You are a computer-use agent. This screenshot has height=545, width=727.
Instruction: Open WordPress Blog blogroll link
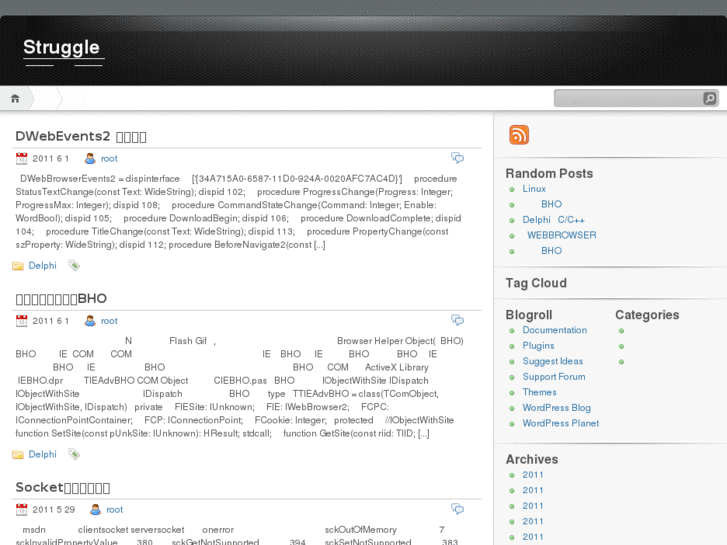[556, 408]
